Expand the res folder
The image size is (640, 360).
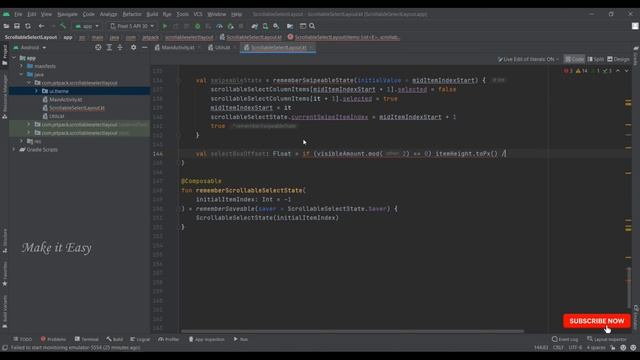click(22, 141)
